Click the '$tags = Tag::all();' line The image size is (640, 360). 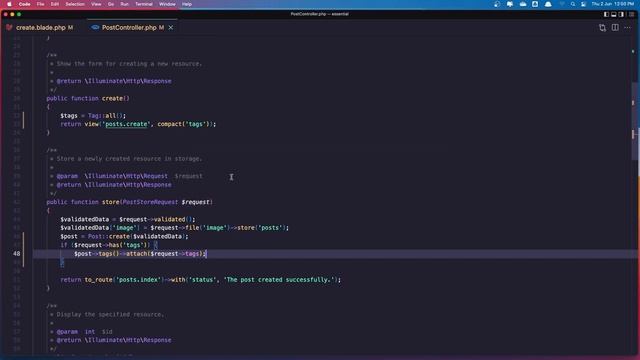coord(93,116)
